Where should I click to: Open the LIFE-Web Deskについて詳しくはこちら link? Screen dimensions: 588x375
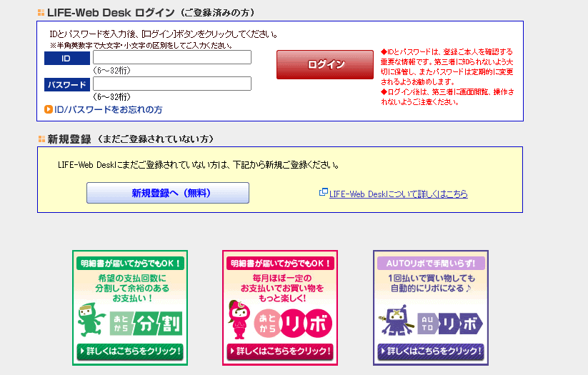398,194
